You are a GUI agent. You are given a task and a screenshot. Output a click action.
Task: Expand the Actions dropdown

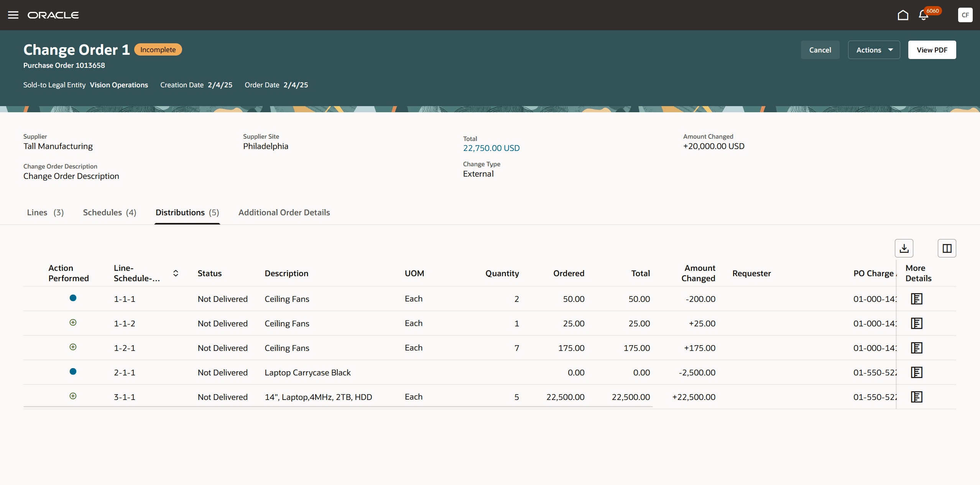[x=874, y=50]
